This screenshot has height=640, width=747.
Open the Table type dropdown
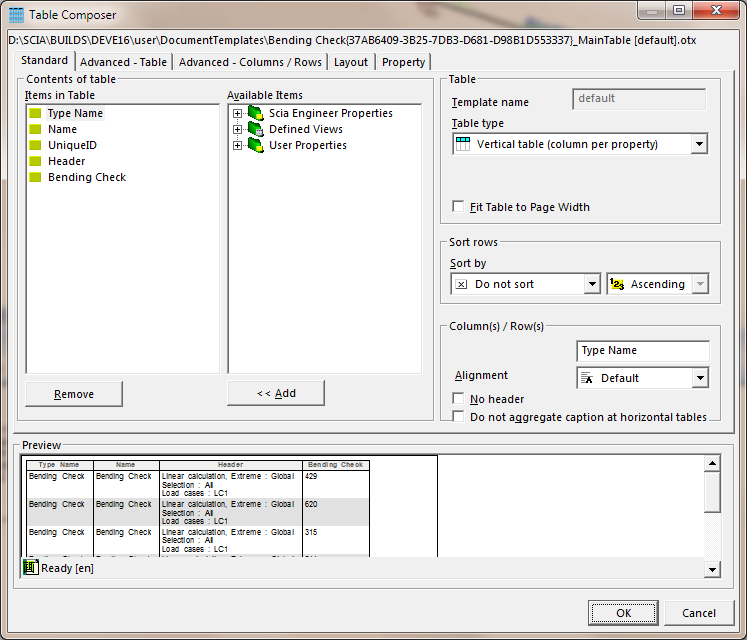pyautogui.click(x=699, y=144)
